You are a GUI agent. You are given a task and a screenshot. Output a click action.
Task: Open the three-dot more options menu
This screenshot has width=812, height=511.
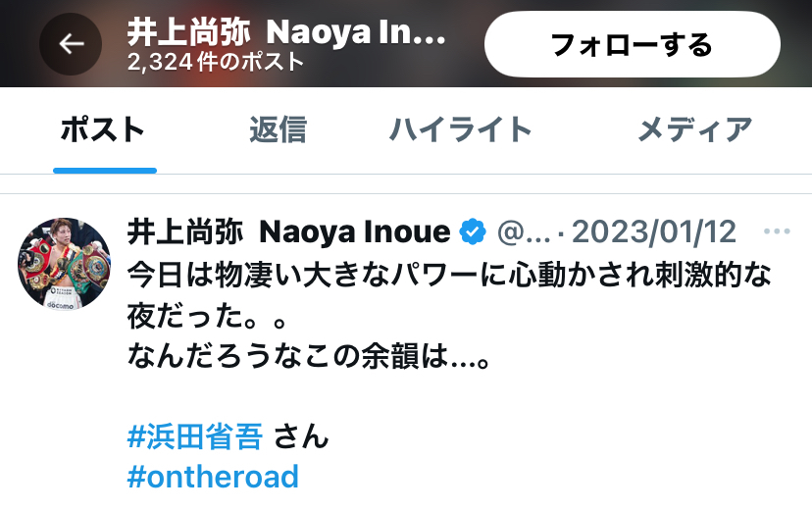[x=777, y=231]
